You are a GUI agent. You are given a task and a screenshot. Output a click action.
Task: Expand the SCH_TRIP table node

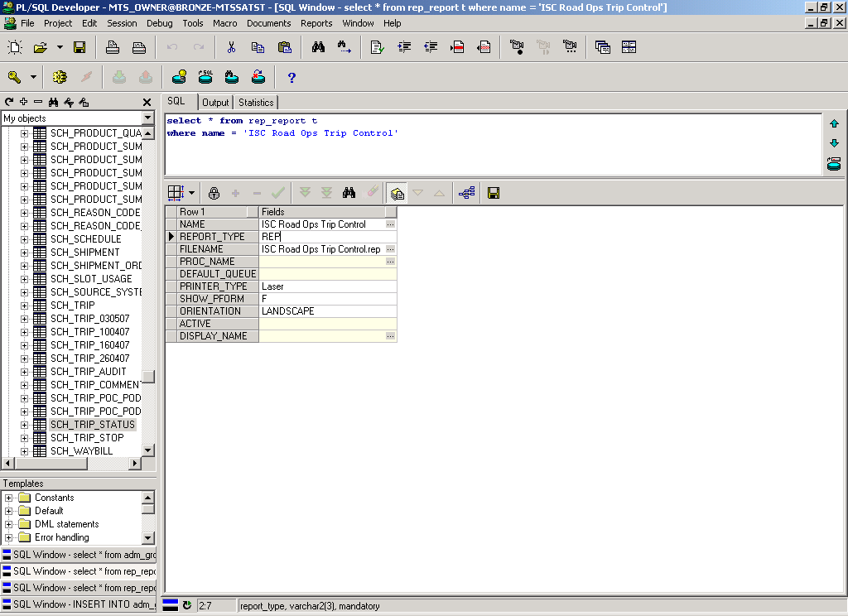pyautogui.click(x=24, y=306)
